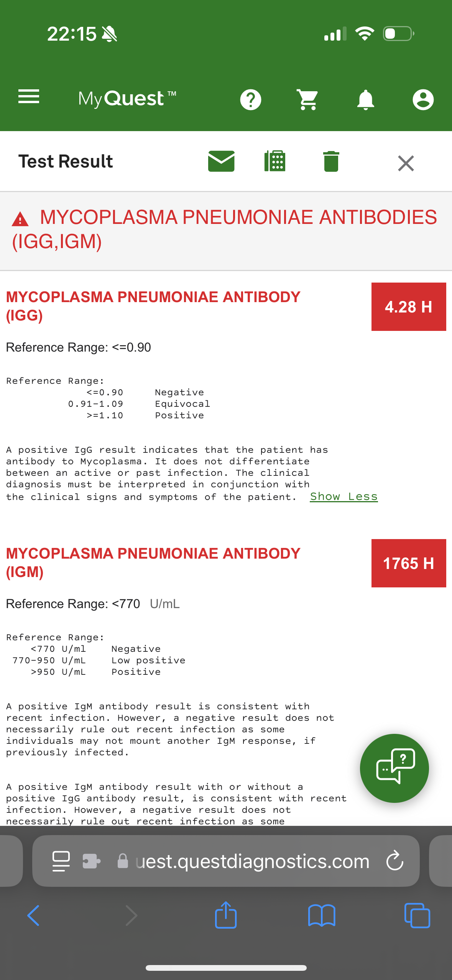Go back to previous page

pos(33,916)
